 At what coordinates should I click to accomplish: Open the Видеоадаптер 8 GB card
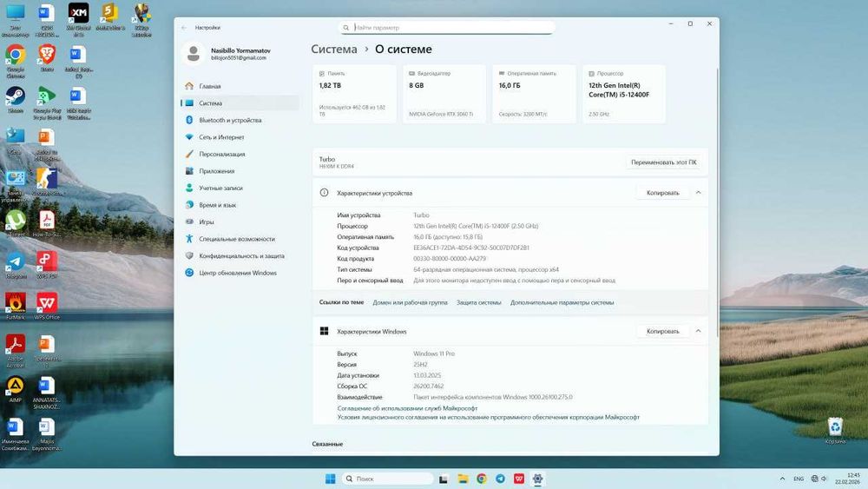444,94
